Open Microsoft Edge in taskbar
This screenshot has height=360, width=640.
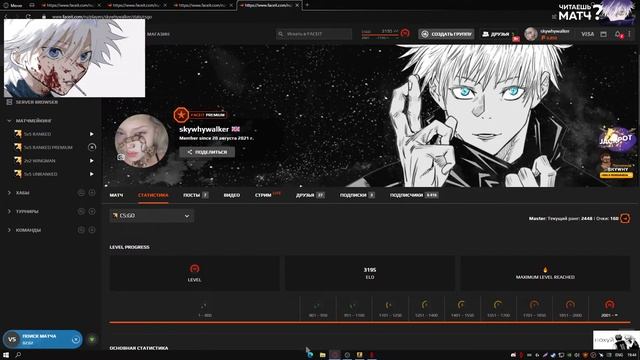point(310,355)
